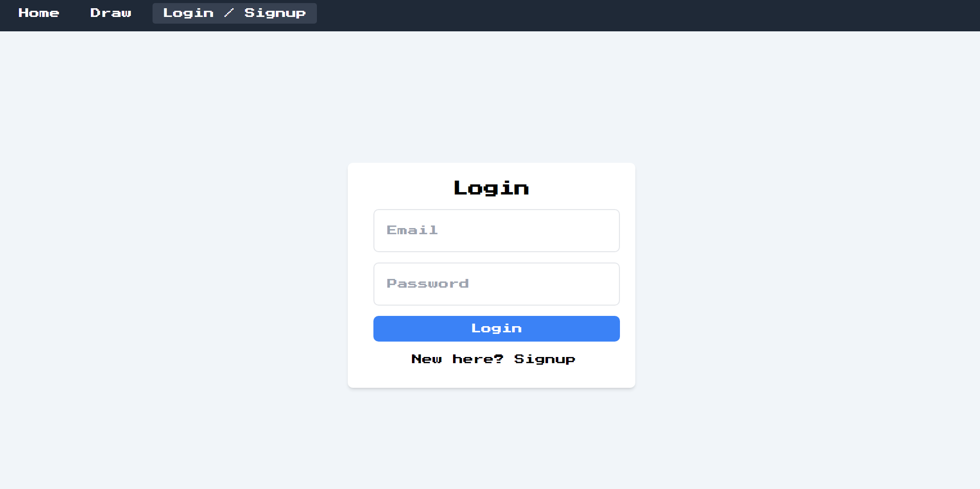Click blank white area beside Login heading
Screen dimensions: 980x489
[580, 188]
